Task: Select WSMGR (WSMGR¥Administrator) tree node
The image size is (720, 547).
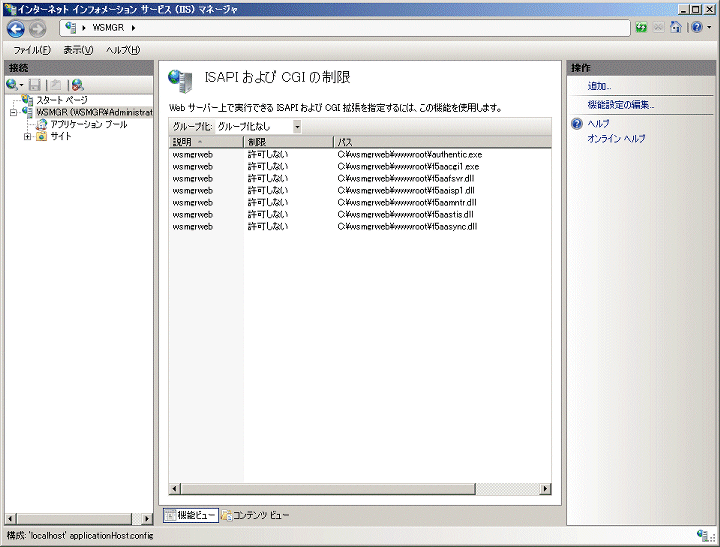Action: click(x=94, y=112)
